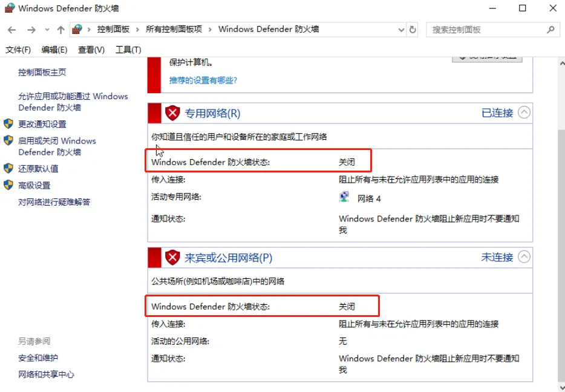Go up one level with Up arrow
This screenshot has width=565, height=392.
[x=60, y=30]
